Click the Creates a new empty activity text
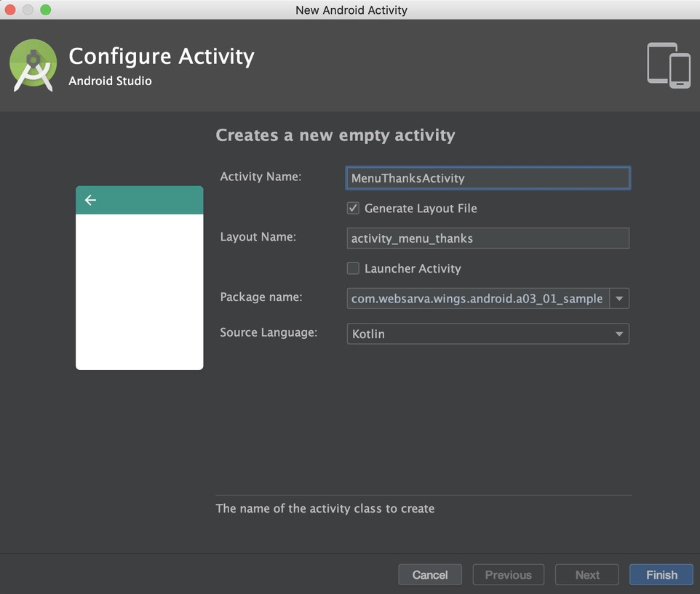This screenshot has height=594, width=700. [335, 135]
